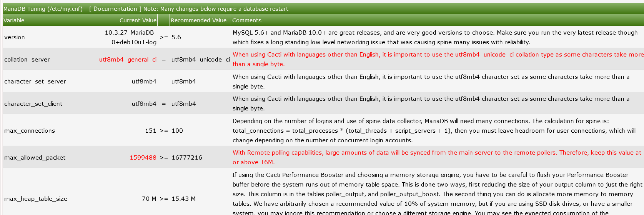The width and height of the screenshot is (644, 215).
Task: Select the character_set_server row label
Action: click(35, 82)
